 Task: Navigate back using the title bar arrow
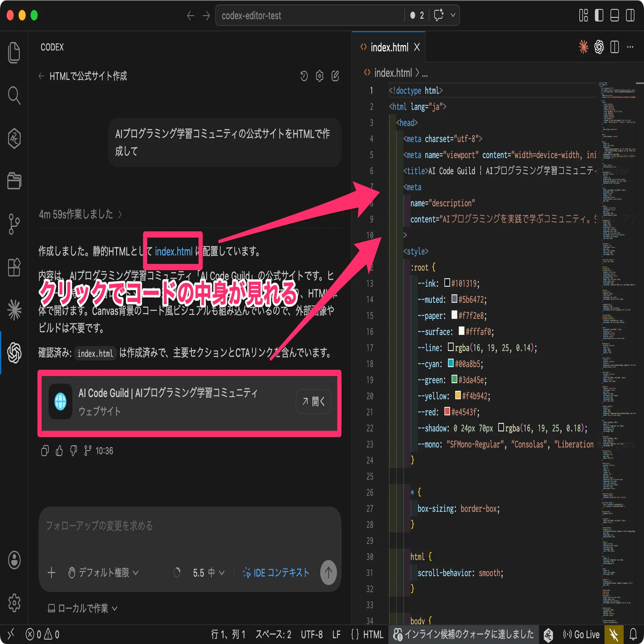coord(191,16)
